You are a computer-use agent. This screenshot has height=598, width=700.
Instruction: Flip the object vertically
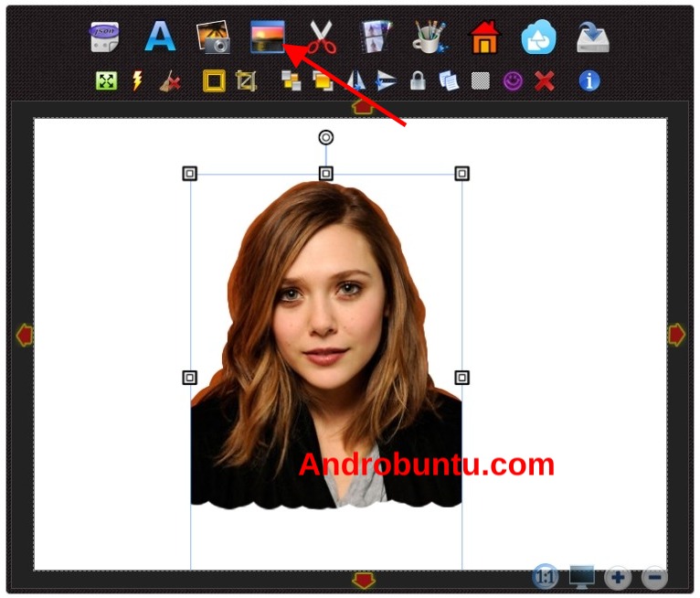387,80
